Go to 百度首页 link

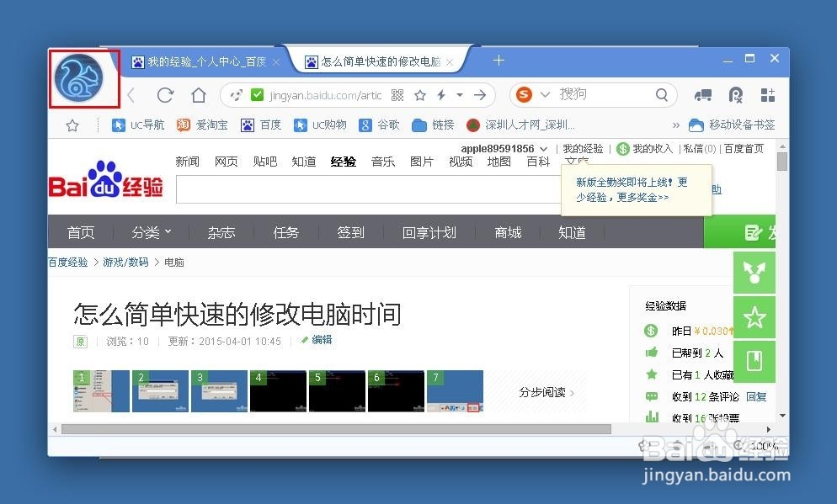pos(744,148)
